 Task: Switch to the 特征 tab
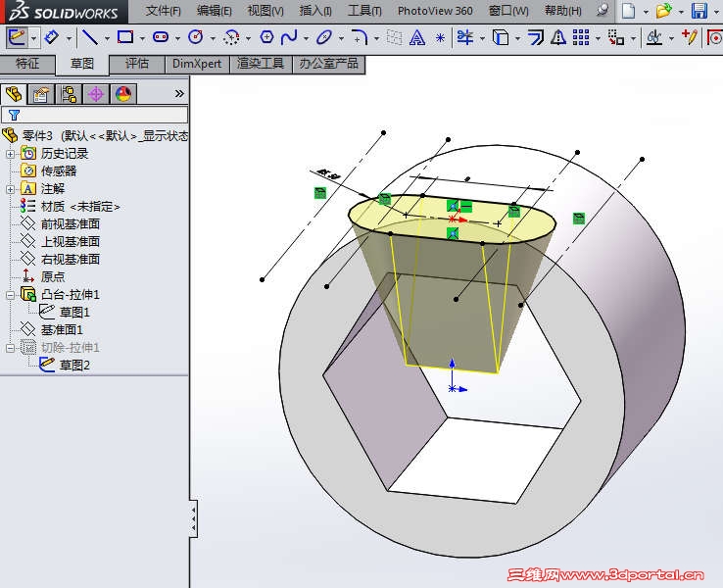pyautogui.click(x=27, y=64)
